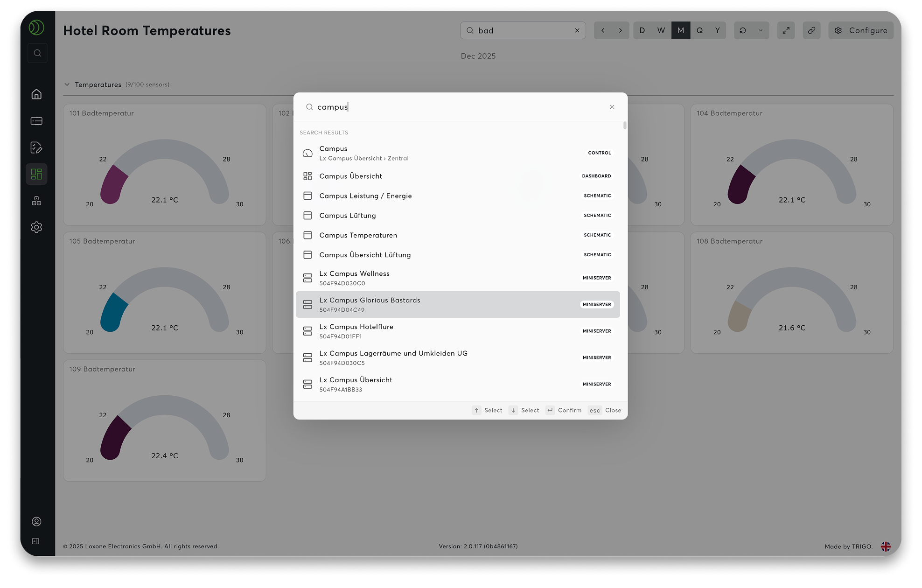
Task: Click the fullscreen expand icon
Action: (786, 30)
